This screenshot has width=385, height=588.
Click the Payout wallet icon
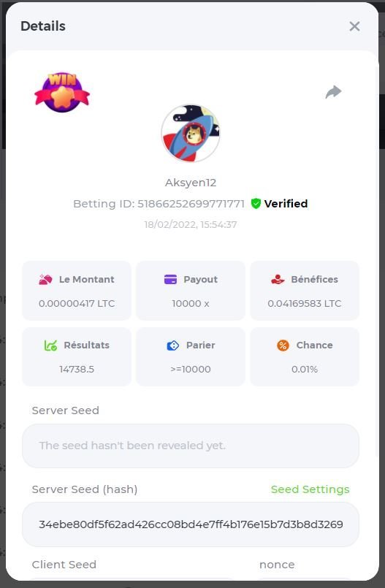(170, 279)
